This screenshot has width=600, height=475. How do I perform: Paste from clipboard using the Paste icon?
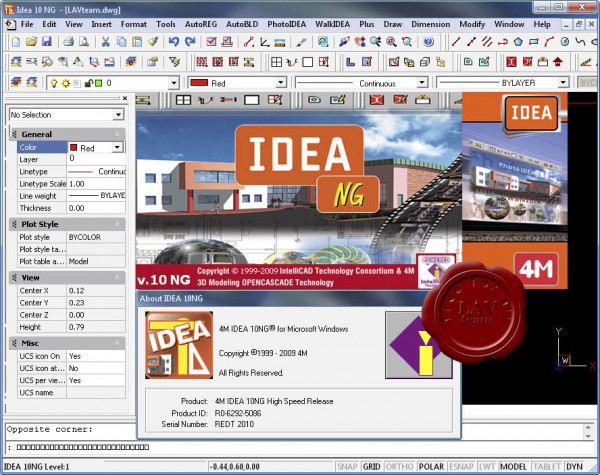(137, 41)
